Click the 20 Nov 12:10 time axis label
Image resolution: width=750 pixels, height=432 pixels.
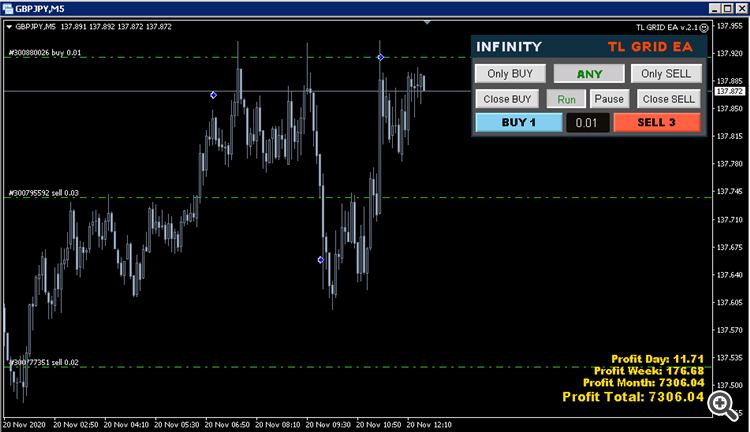coord(429,424)
